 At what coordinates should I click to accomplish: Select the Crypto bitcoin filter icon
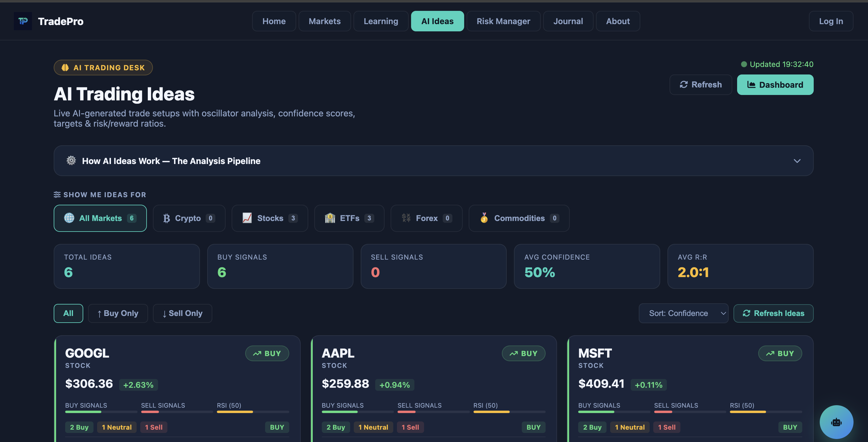point(166,218)
